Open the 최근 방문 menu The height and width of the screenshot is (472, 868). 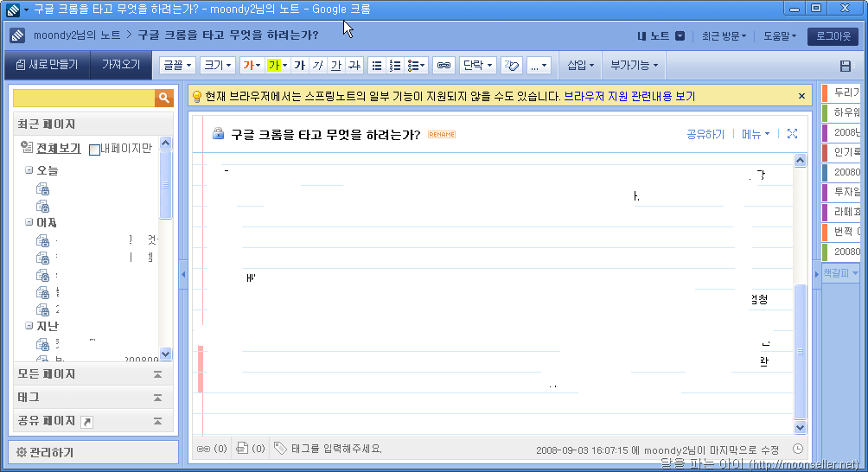click(724, 36)
